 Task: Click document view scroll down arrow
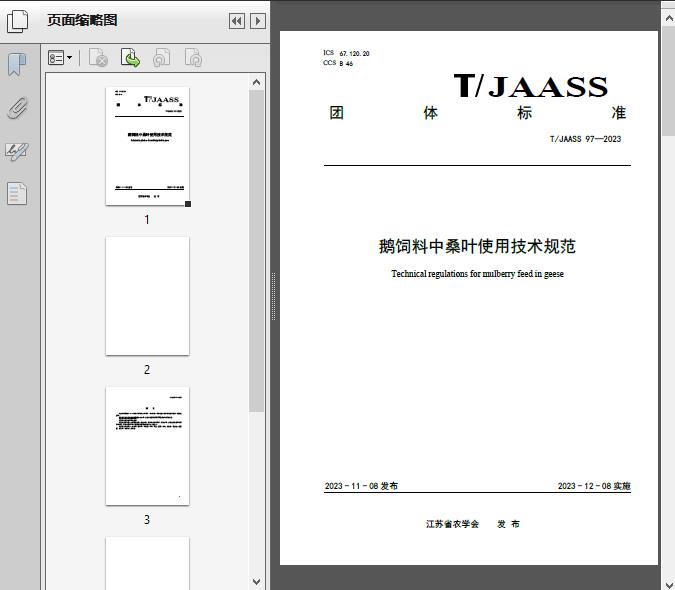[x=669, y=584]
